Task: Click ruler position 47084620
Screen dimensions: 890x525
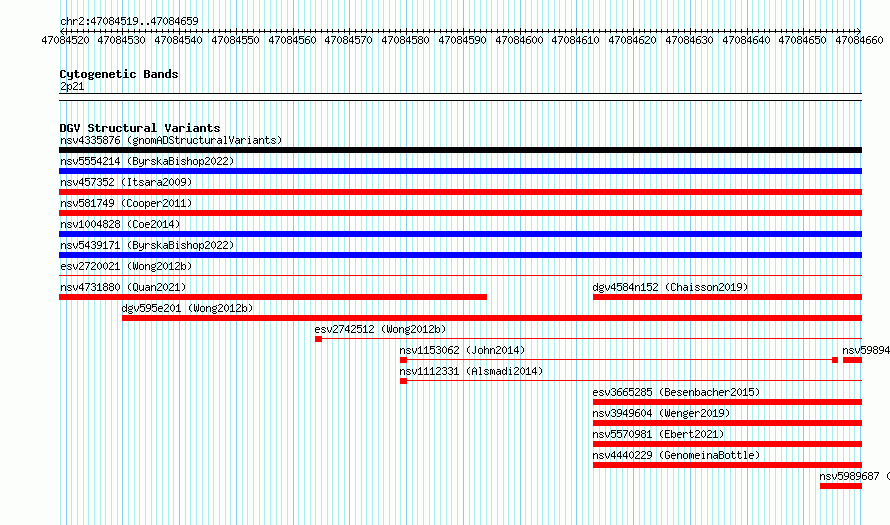Action: tap(632, 40)
